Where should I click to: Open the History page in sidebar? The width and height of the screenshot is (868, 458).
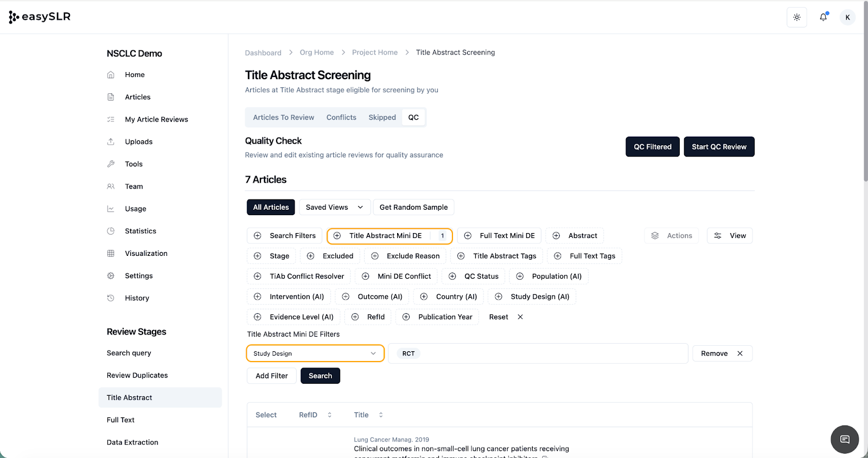[x=137, y=298]
